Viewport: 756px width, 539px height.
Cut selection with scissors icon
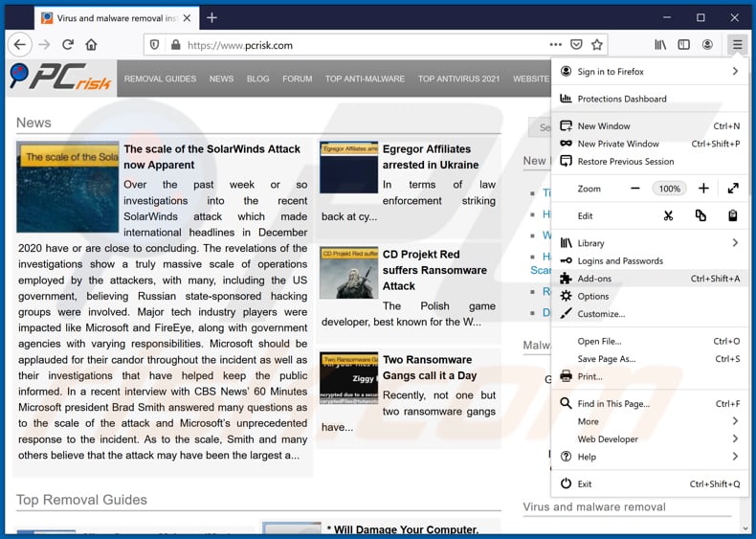[668, 215]
